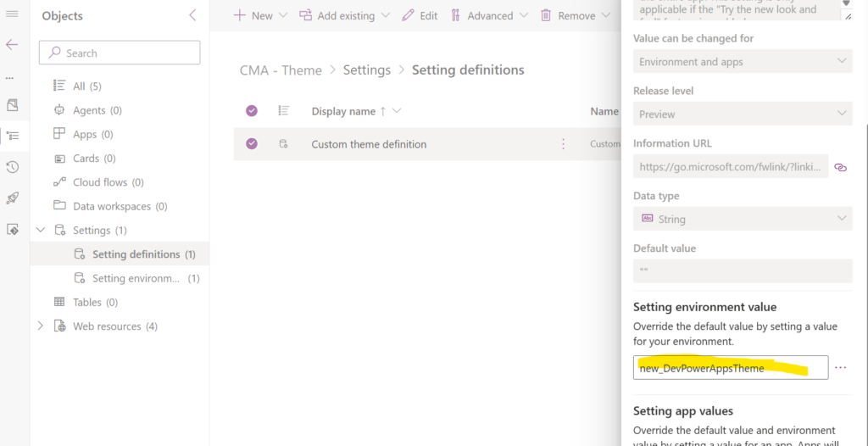Image resolution: width=868 pixels, height=446 pixels.
Task: Click the Setting environment value text box
Action: (730, 368)
